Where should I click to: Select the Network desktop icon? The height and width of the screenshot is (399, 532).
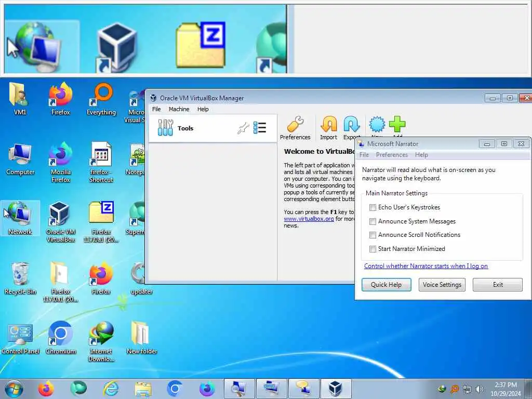(20, 218)
